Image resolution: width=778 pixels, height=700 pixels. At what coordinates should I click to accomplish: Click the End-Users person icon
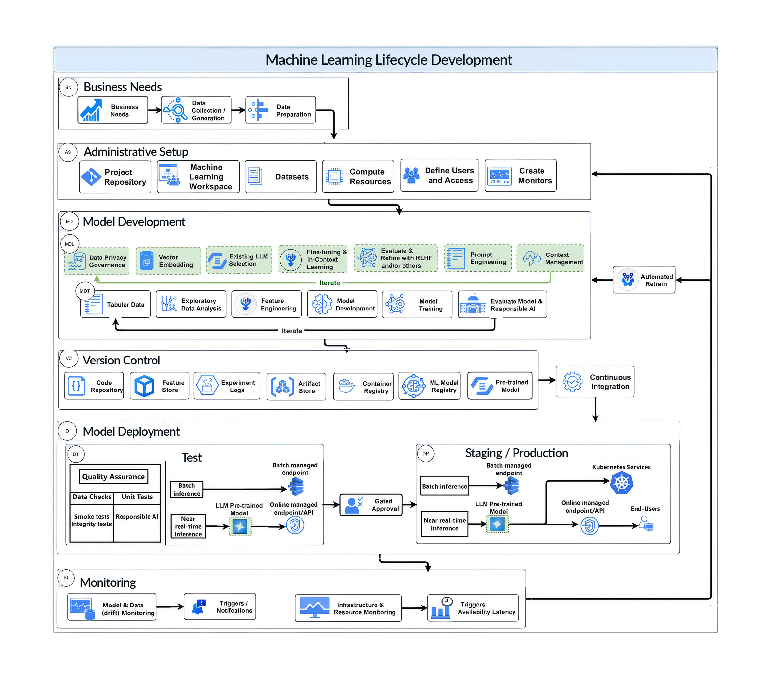point(646,524)
